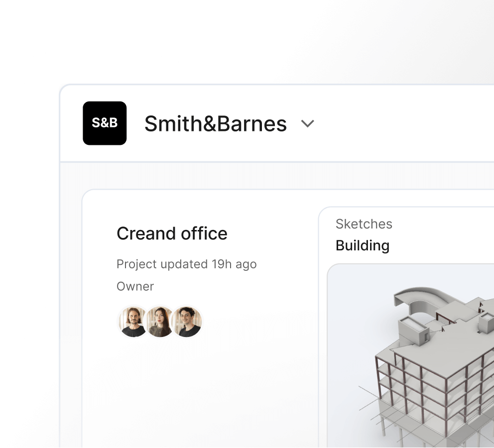Expand the chevron next to Smith&Barnes
The image size is (494, 448).
pos(307,123)
